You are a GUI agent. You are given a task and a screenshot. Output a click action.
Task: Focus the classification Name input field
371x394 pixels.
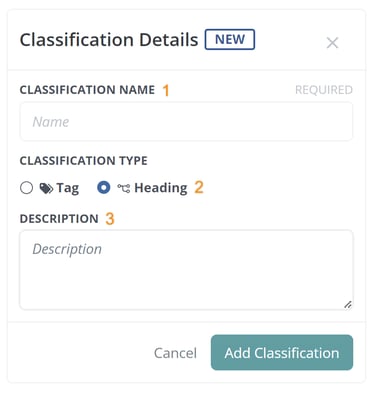tap(186, 122)
